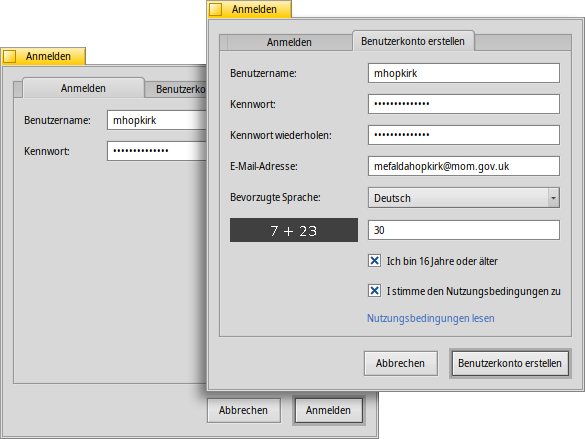This screenshot has width=585, height=439.
Task: Click Abbrechen in the account creation dialog
Action: [x=401, y=363]
